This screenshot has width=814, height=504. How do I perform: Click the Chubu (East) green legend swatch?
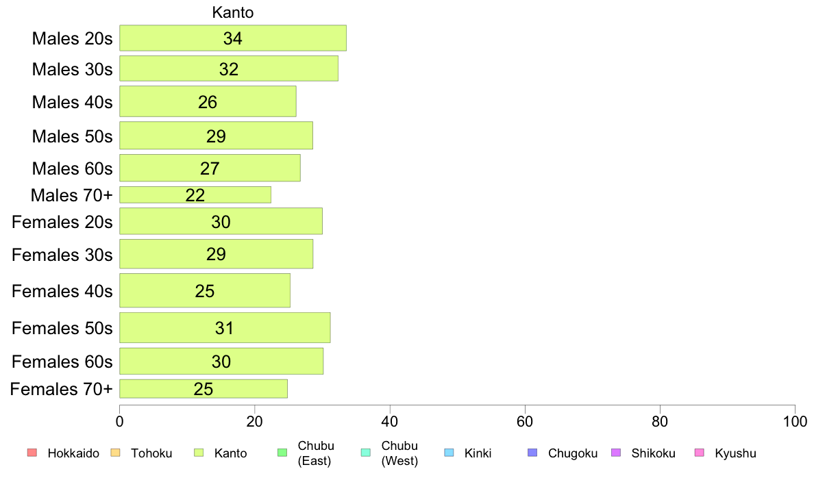282,453
